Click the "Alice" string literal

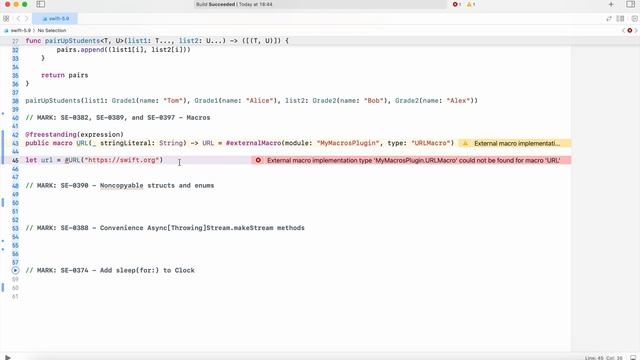pos(259,100)
